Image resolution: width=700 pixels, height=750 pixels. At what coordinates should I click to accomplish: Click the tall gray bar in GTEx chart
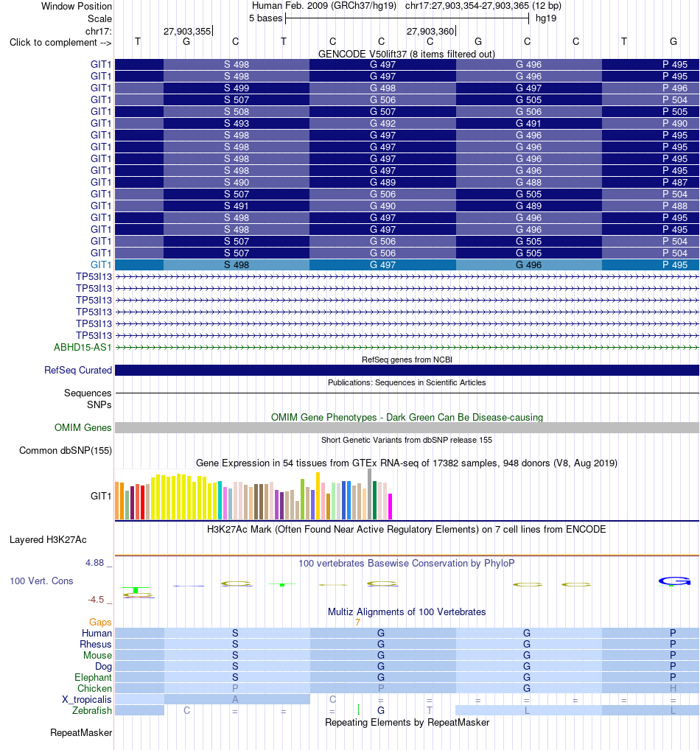369,494
